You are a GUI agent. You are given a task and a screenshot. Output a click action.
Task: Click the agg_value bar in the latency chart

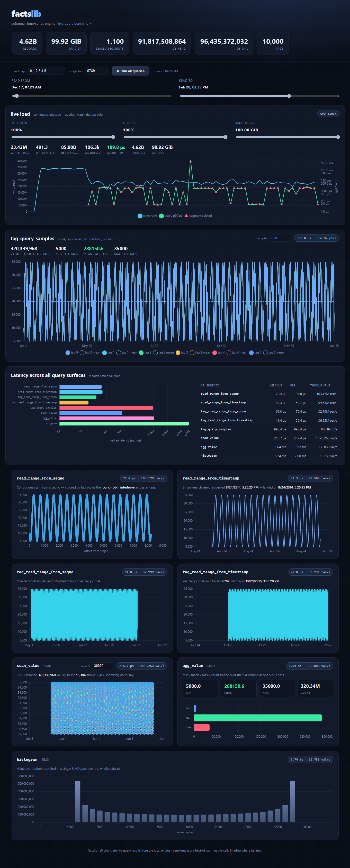[106, 418]
